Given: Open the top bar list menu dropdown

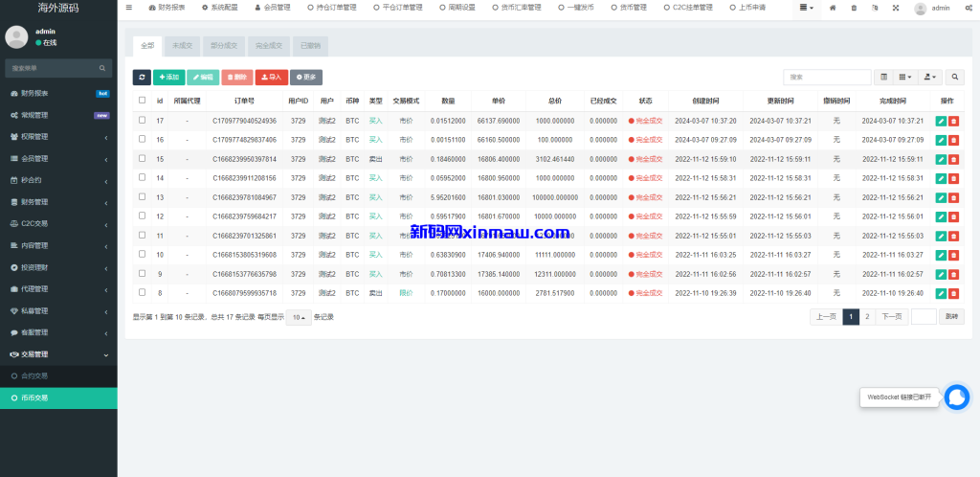Looking at the screenshot, I should pos(807,8).
